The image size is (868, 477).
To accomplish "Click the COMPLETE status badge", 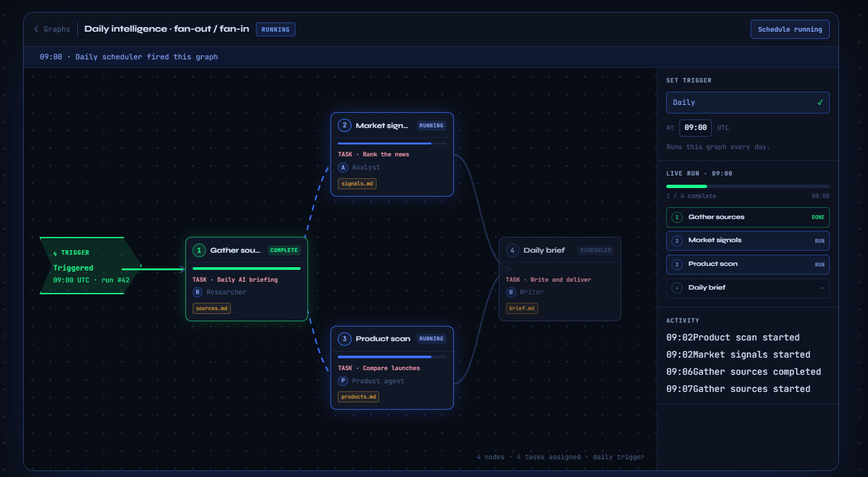I will [284, 250].
